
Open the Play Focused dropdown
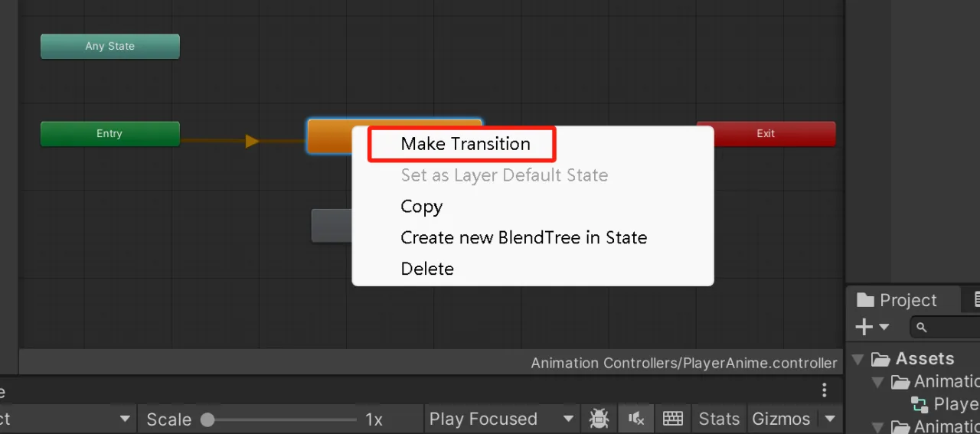[501, 419]
